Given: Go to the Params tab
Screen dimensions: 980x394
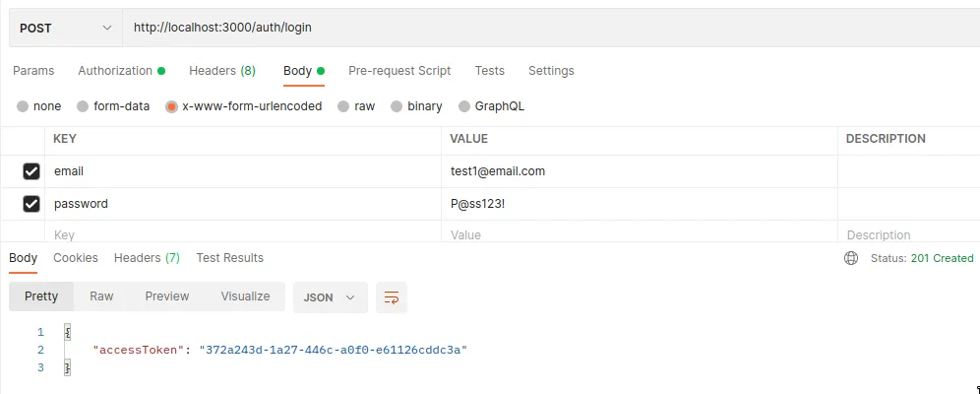Looking at the screenshot, I should click(33, 71).
